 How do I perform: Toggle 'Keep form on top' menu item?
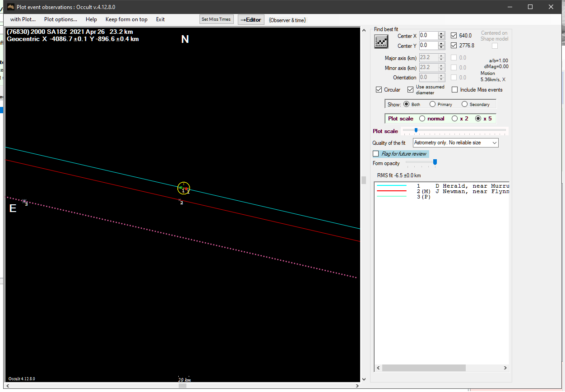pyautogui.click(x=126, y=19)
